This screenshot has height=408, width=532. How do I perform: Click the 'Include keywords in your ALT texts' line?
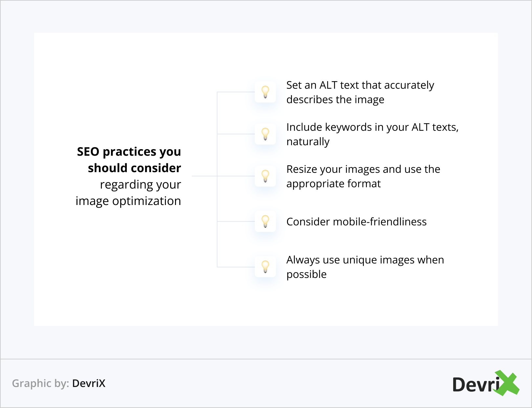pyautogui.click(x=372, y=127)
